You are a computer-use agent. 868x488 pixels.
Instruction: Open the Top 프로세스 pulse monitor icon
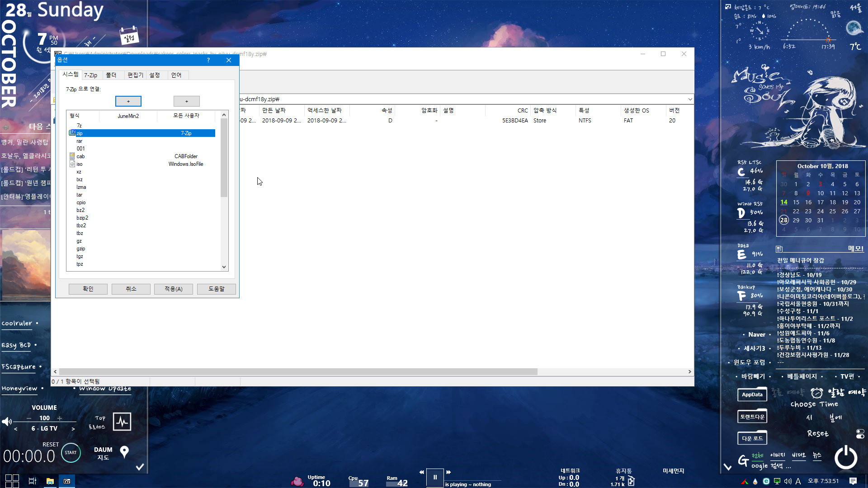click(122, 422)
